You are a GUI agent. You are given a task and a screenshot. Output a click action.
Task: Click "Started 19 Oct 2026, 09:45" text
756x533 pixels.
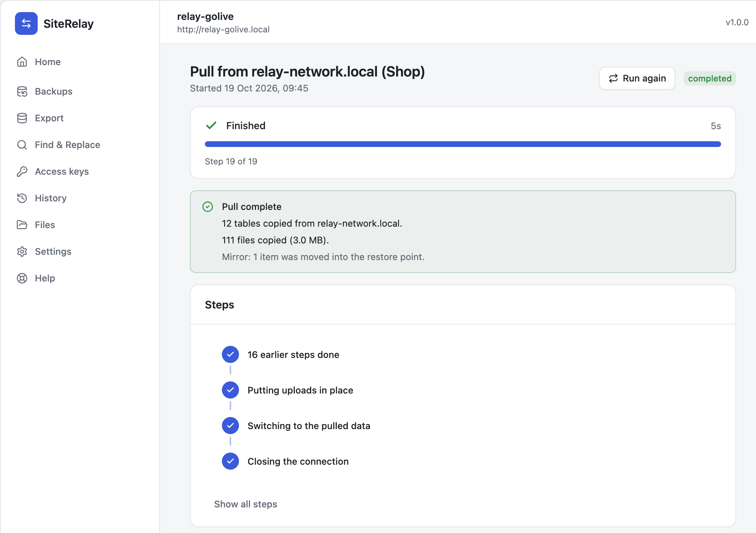(249, 88)
